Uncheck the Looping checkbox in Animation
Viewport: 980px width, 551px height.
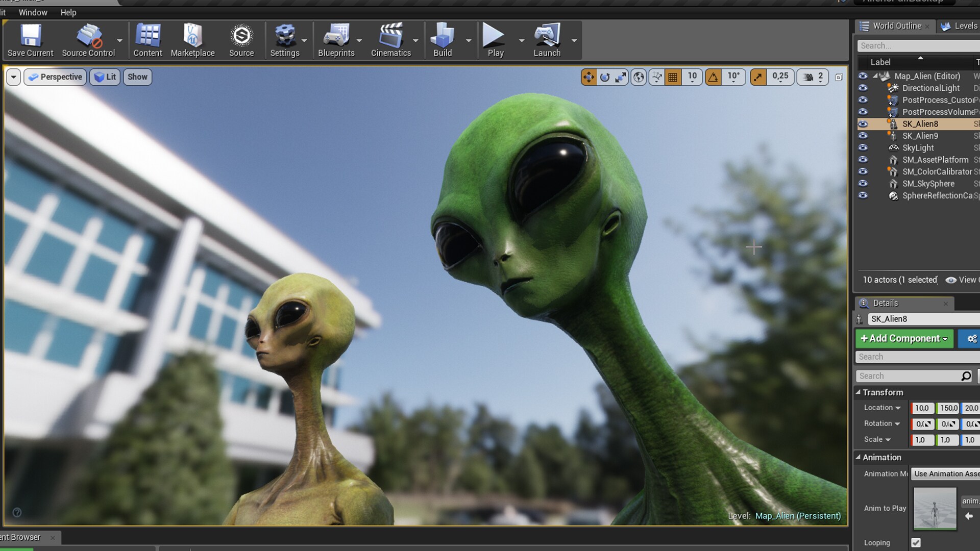pyautogui.click(x=915, y=542)
